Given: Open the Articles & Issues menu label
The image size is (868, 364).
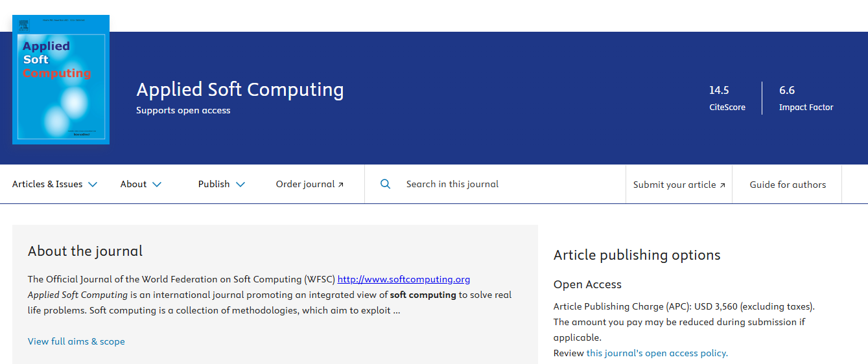Looking at the screenshot, I should point(47,184).
